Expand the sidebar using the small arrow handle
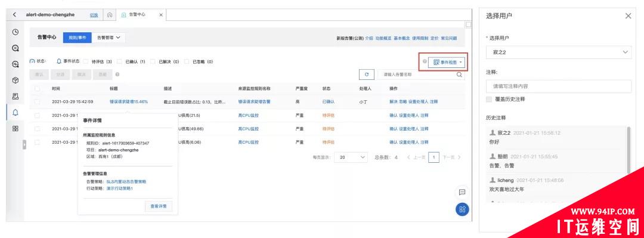This screenshot has height=238, width=644. 24,145
